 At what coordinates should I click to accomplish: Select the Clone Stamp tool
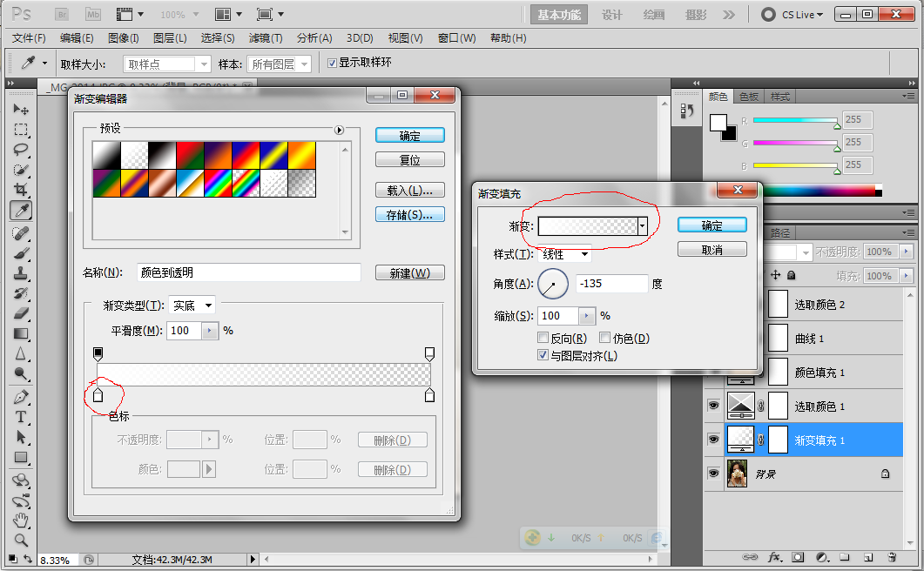[21, 273]
